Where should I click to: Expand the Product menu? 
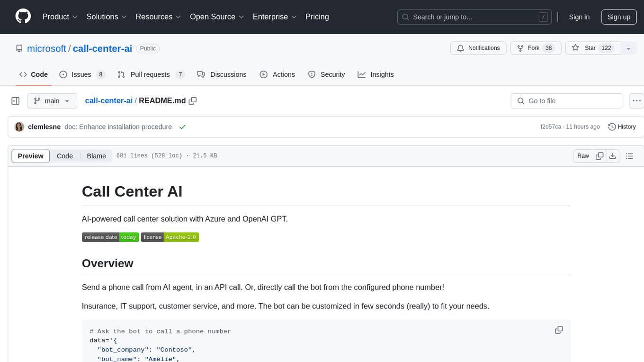click(60, 17)
